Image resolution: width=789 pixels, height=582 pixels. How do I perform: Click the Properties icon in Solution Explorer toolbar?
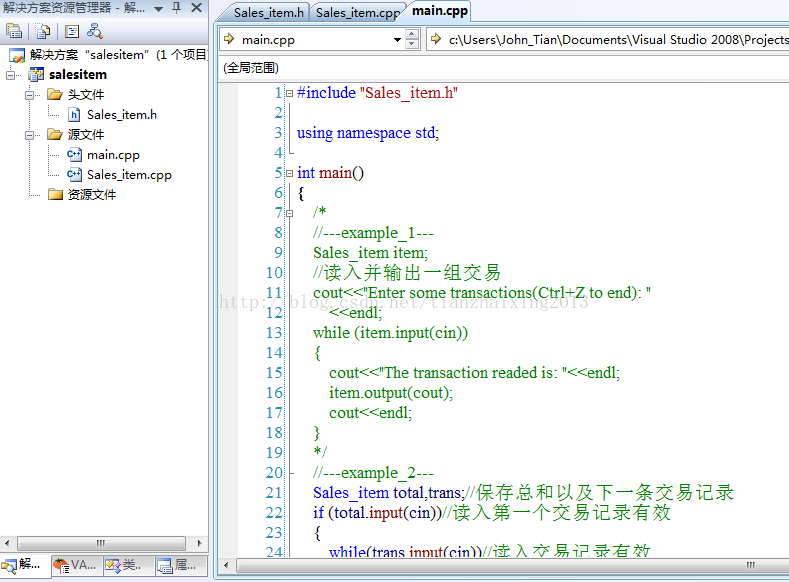[x=14, y=31]
